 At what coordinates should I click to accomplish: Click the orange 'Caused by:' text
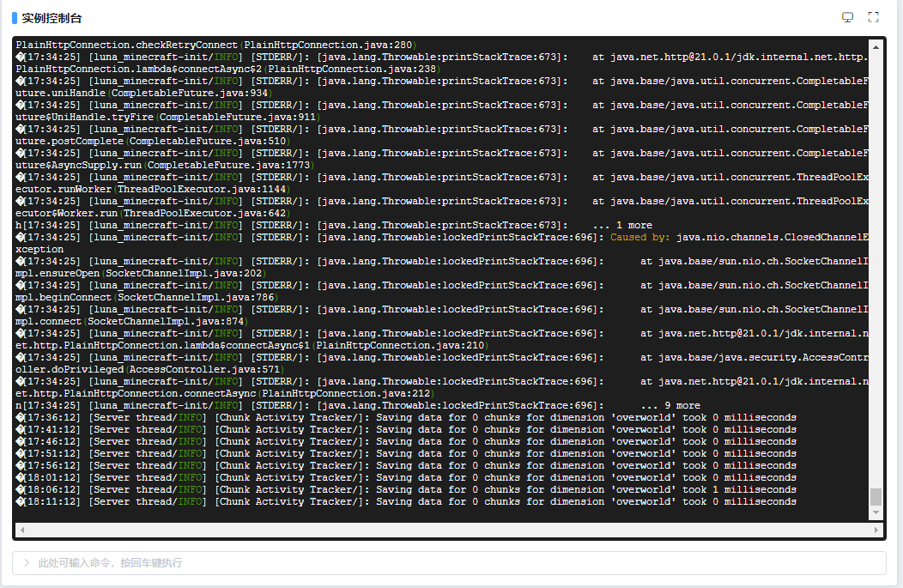[640, 237]
